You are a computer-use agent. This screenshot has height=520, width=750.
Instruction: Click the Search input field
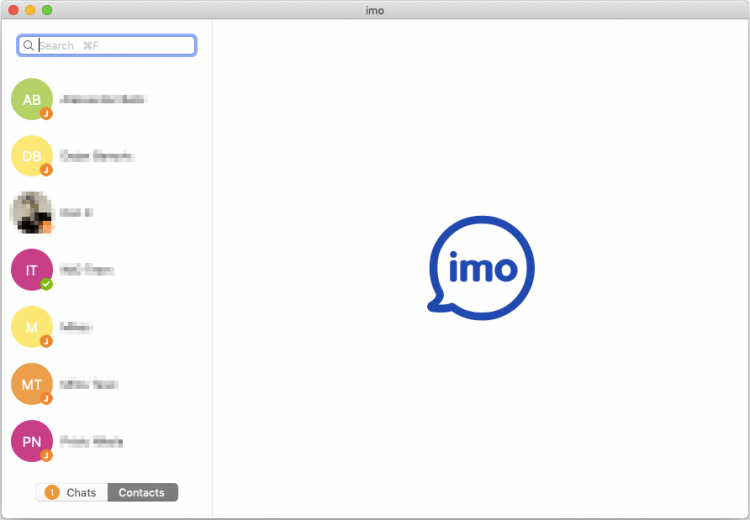point(107,45)
